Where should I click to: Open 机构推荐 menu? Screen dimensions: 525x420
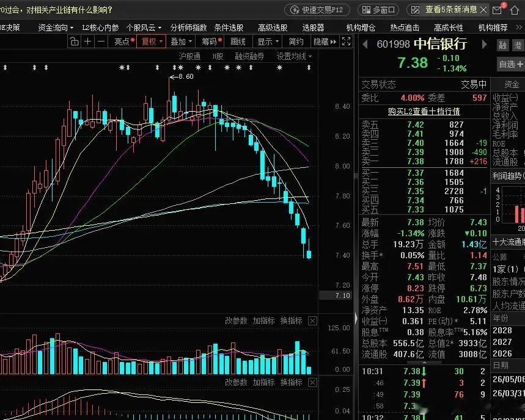point(493,27)
